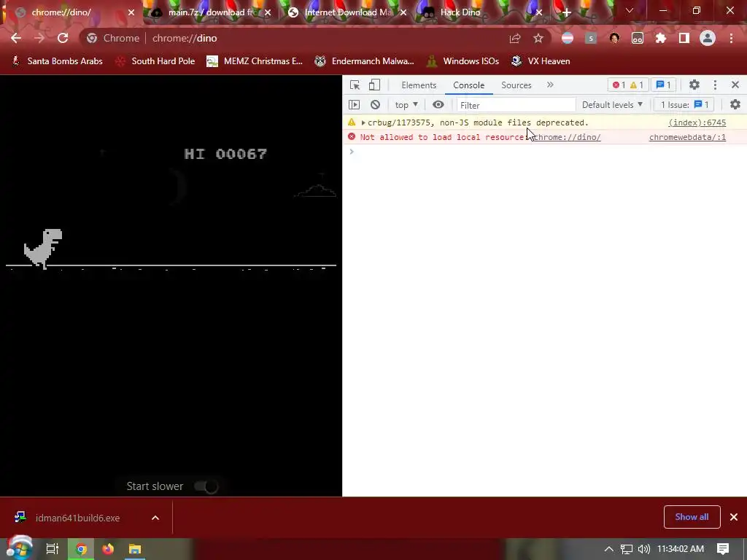Open the VX Heaven bookmark
This screenshot has width=747, height=560.
pos(541,61)
